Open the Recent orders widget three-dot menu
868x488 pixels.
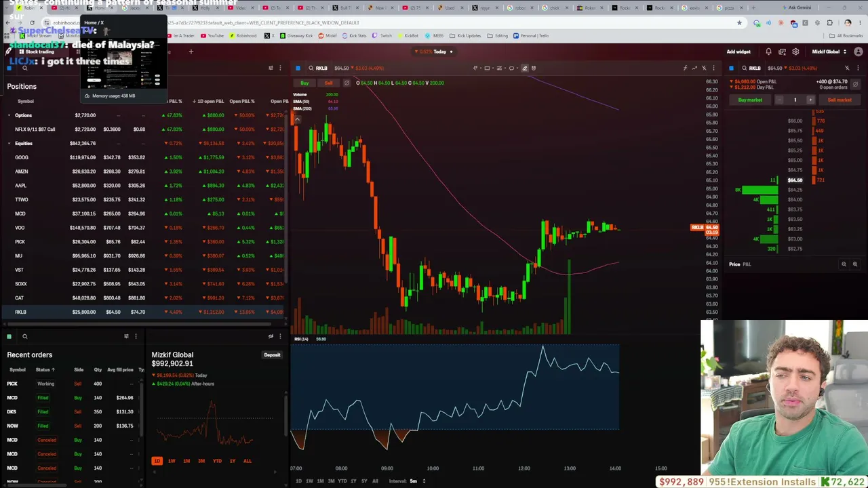click(136, 336)
